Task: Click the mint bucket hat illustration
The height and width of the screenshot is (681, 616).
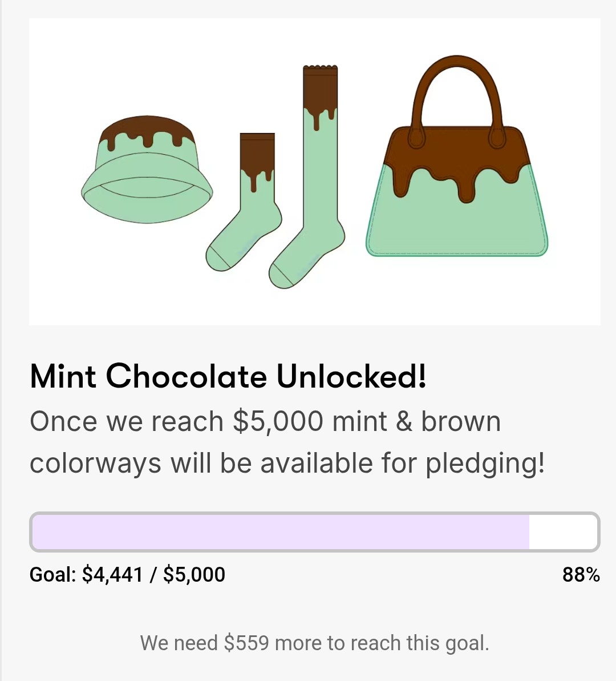Action: (x=147, y=171)
